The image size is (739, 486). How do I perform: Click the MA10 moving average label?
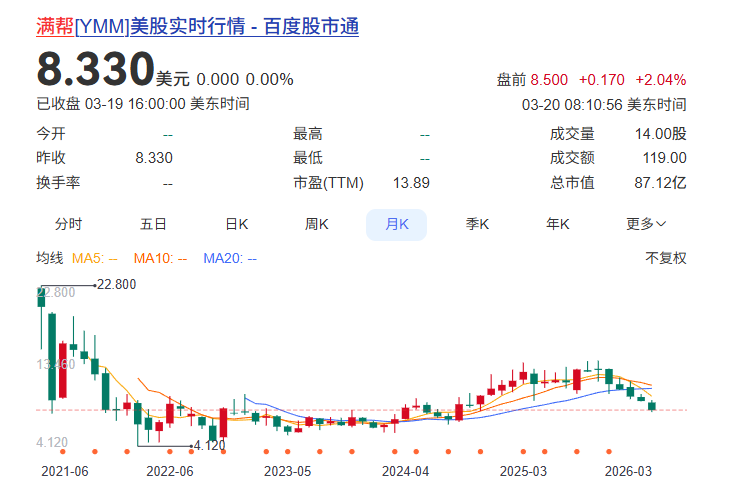(160, 258)
